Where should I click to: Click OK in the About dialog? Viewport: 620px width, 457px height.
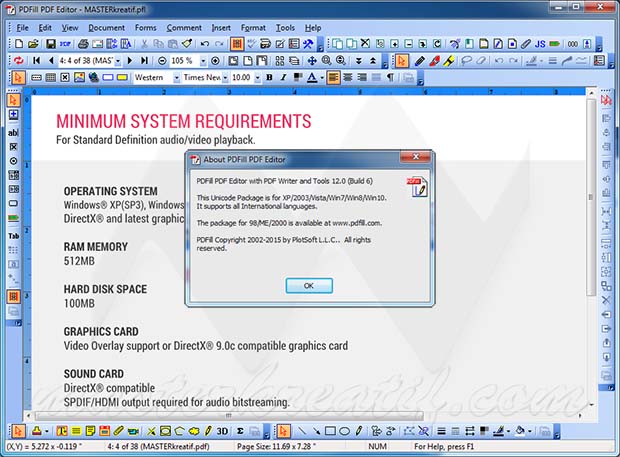pyautogui.click(x=309, y=285)
